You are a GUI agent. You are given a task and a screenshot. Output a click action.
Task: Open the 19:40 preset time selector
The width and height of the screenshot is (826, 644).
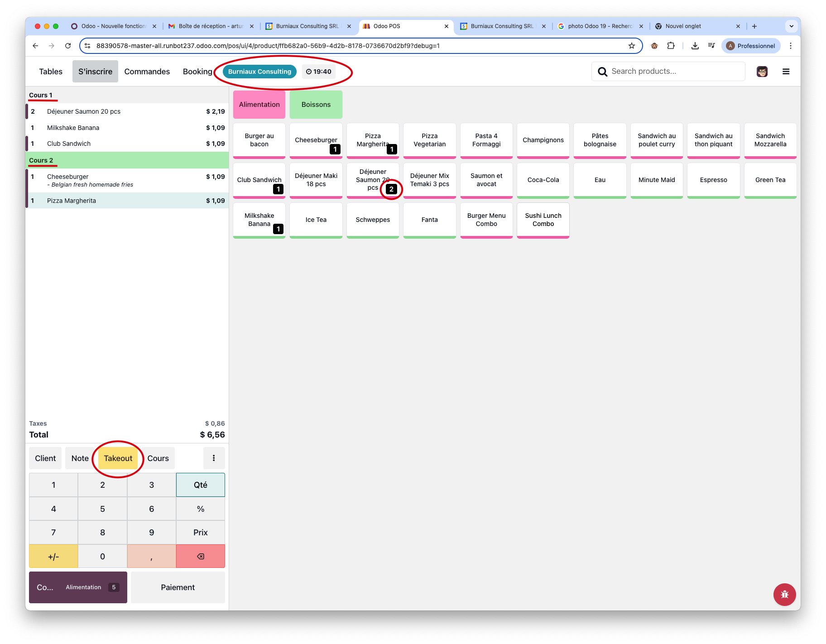[318, 72]
